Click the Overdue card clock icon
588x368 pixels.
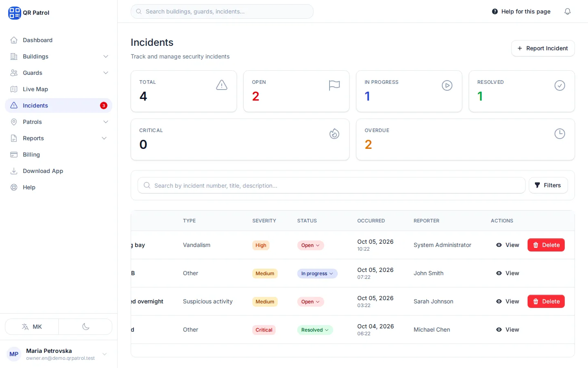tap(560, 134)
